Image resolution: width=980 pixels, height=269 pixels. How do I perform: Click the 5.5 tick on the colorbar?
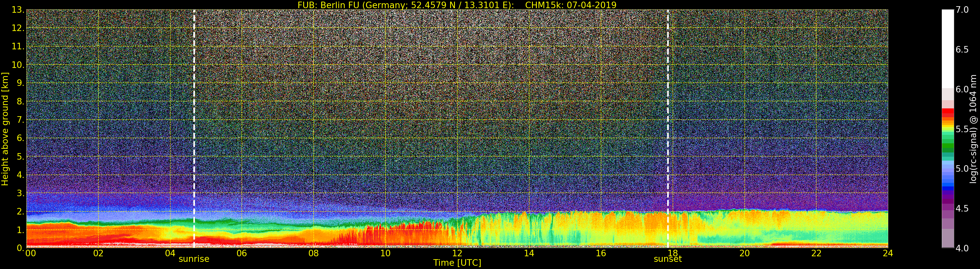962,129
